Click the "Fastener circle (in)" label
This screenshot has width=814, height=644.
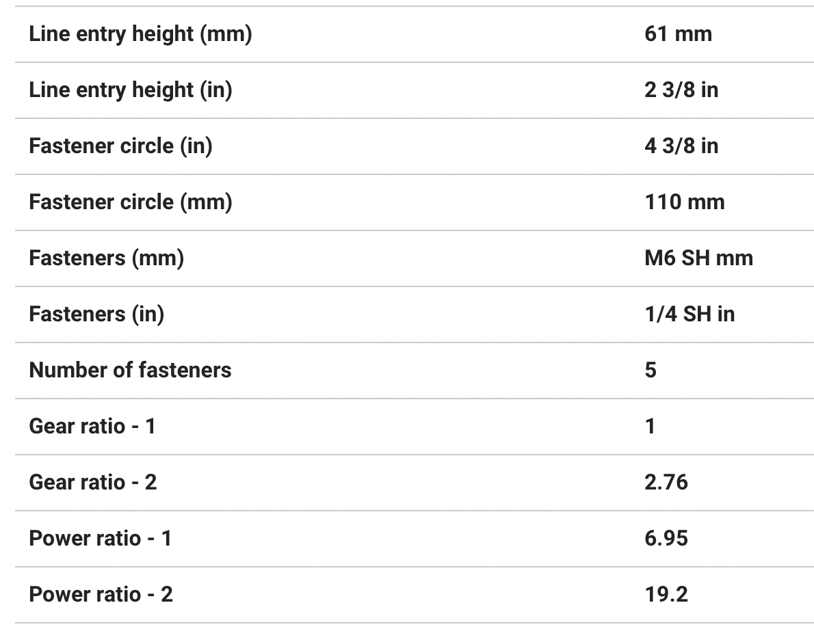(120, 146)
